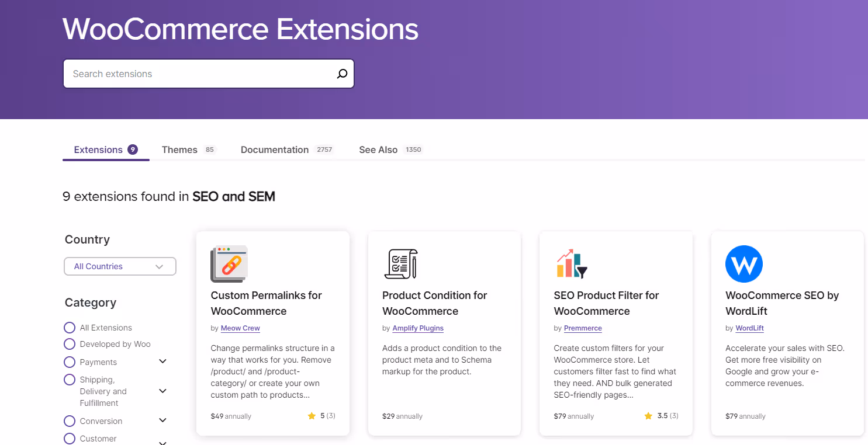Click the star icon beside 3.5 rating
Screen dimensions: 868x445
point(648,416)
